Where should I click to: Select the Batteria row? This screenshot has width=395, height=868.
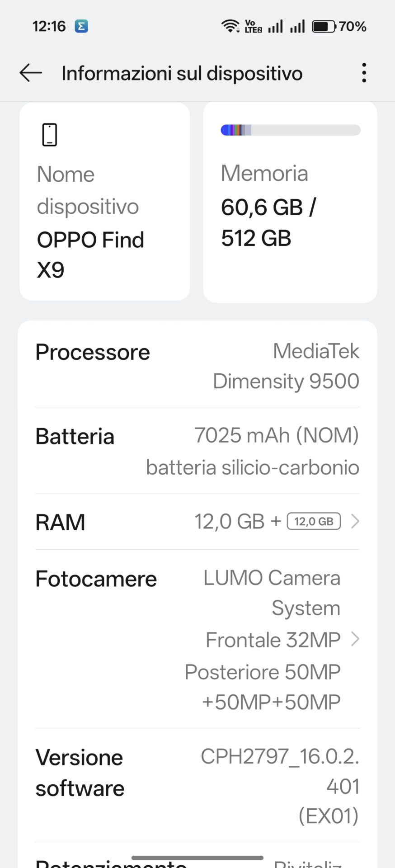197,451
